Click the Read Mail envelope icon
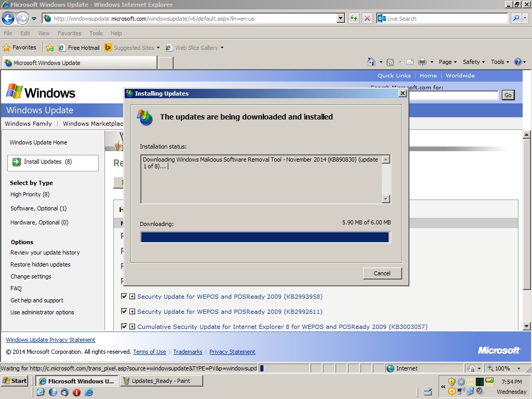532x399 pixels. [410, 62]
